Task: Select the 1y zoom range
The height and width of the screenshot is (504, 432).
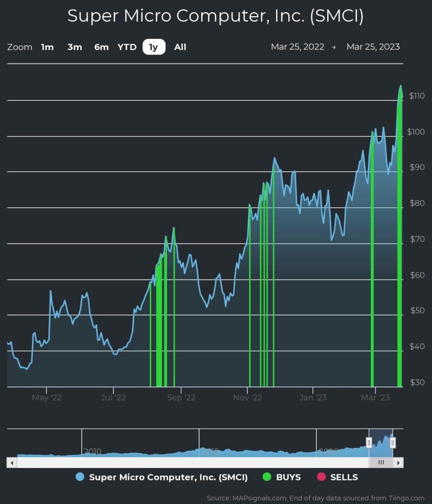Action: coord(154,47)
